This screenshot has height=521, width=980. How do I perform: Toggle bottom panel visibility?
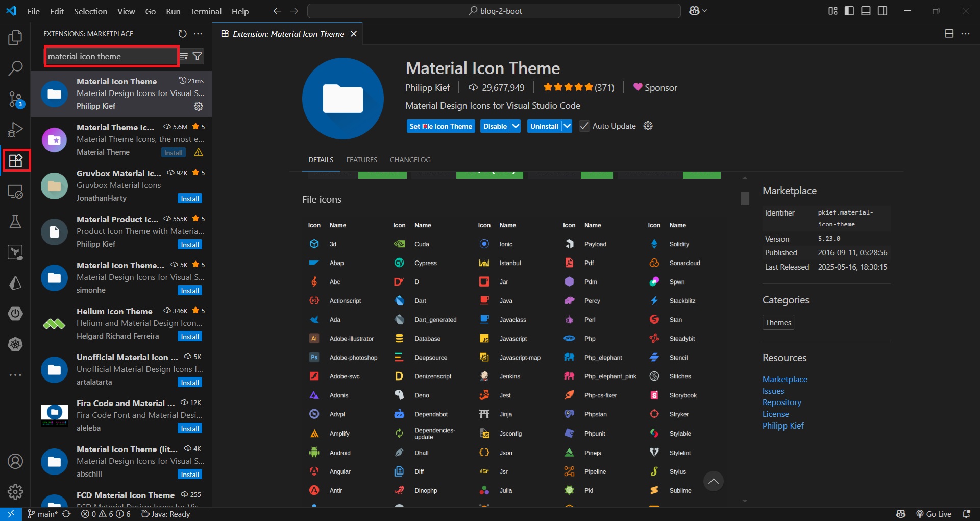(866, 11)
